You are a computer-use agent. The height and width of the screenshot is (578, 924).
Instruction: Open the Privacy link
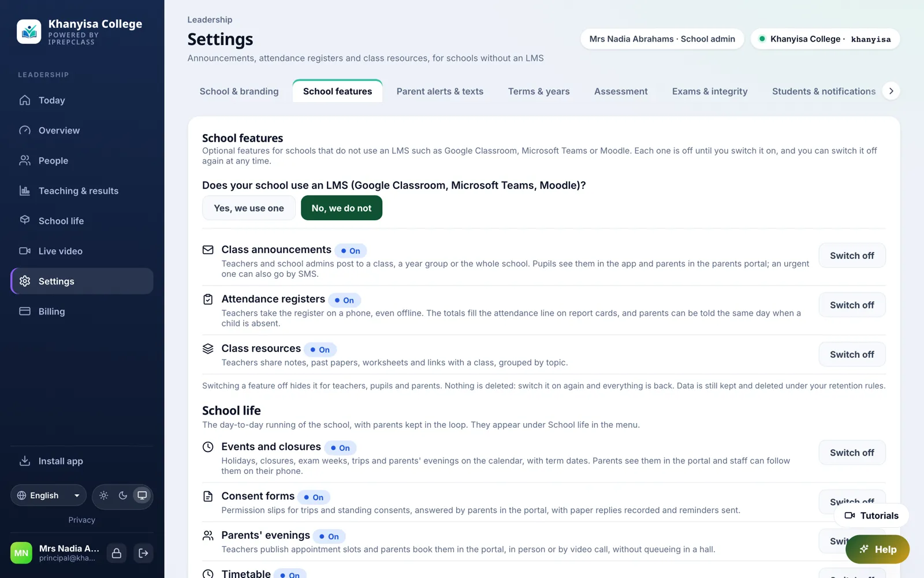[x=82, y=520]
